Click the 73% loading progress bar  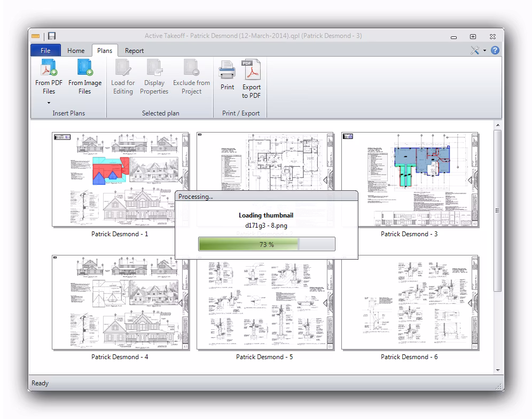coord(267,244)
